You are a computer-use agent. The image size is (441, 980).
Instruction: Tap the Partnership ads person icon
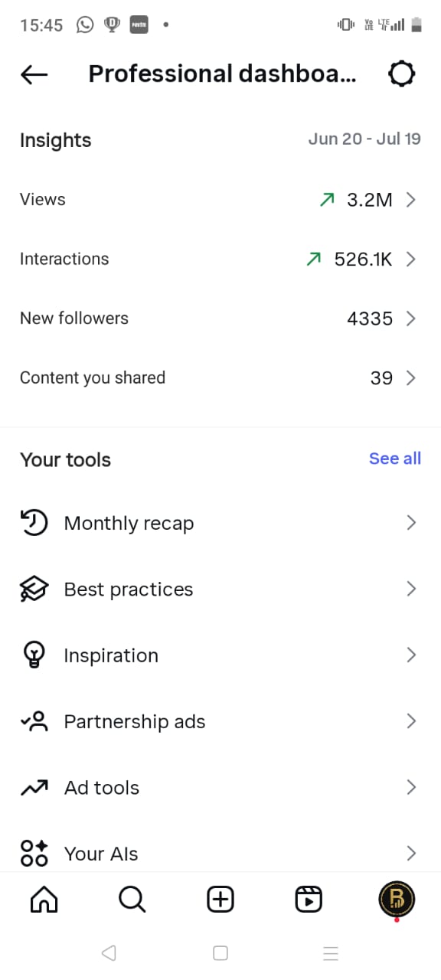click(x=34, y=721)
